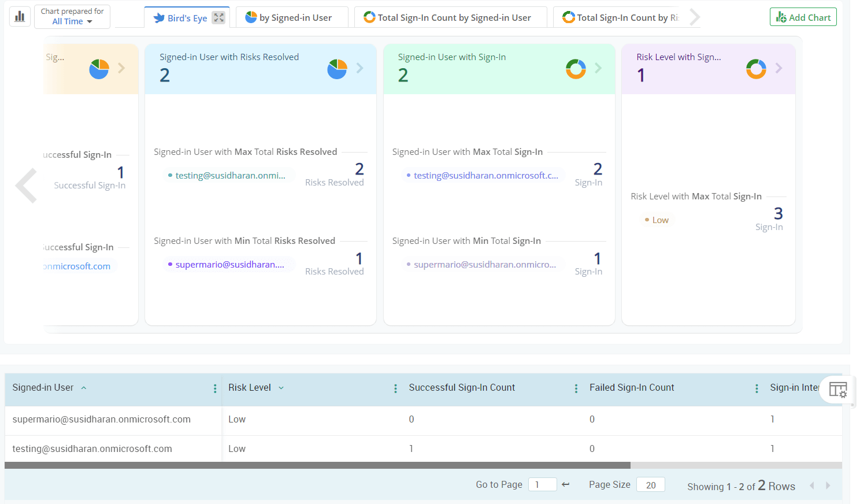Click the Go to Page input field

coord(542,484)
